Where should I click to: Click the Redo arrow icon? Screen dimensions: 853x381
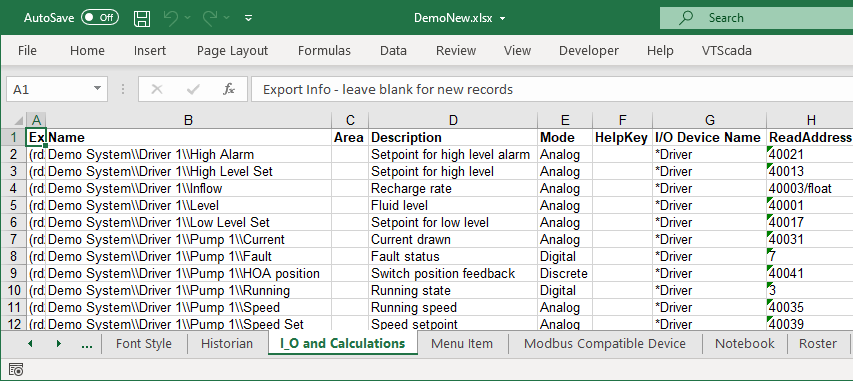(210, 18)
